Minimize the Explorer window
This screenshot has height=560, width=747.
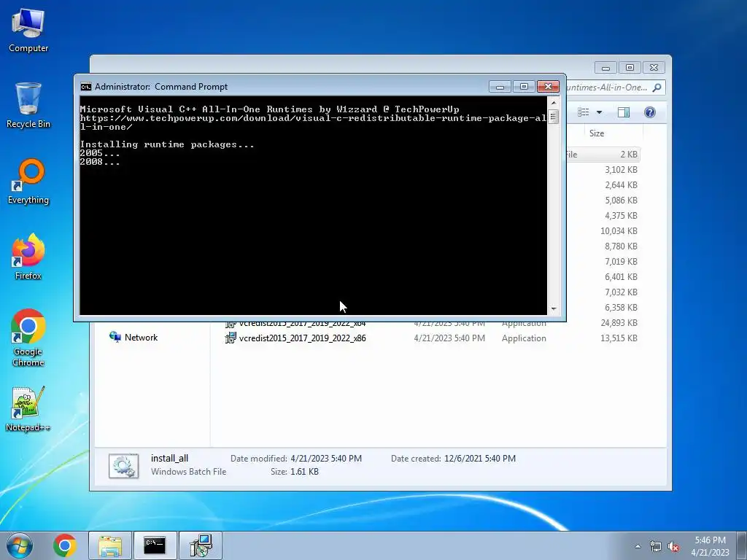tap(605, 68)
